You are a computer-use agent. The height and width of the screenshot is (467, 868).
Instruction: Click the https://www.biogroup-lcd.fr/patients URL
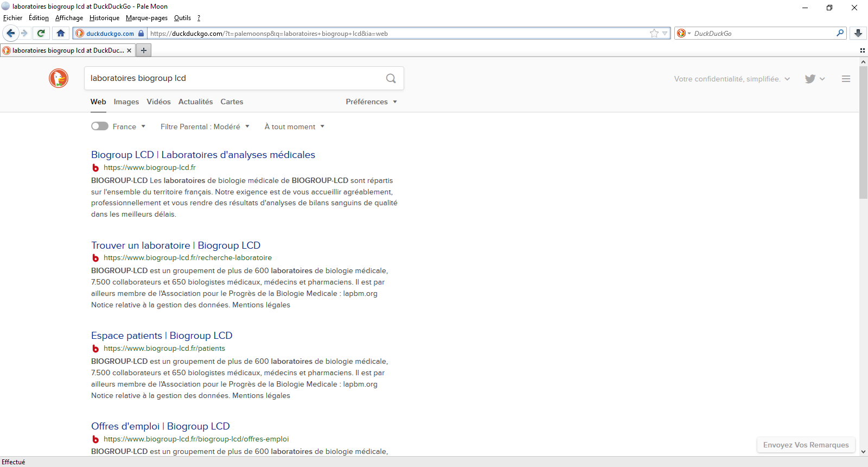tap(164, 349)
